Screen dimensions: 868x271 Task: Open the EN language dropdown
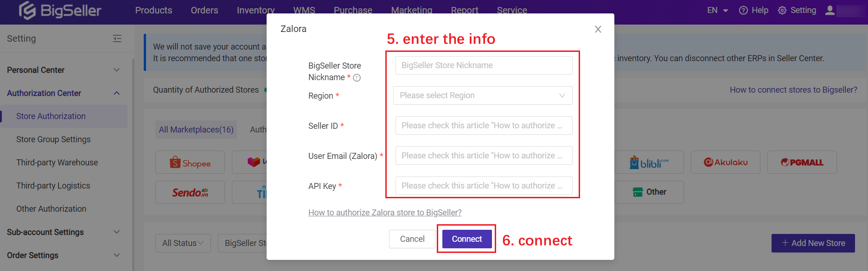717,10
